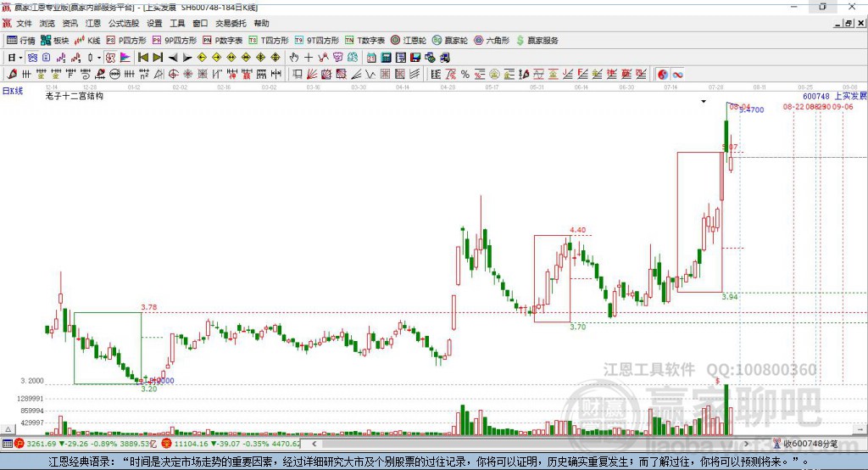Open the 文件 menu
This screenshot has width=868, height=470.
(24, 23)
